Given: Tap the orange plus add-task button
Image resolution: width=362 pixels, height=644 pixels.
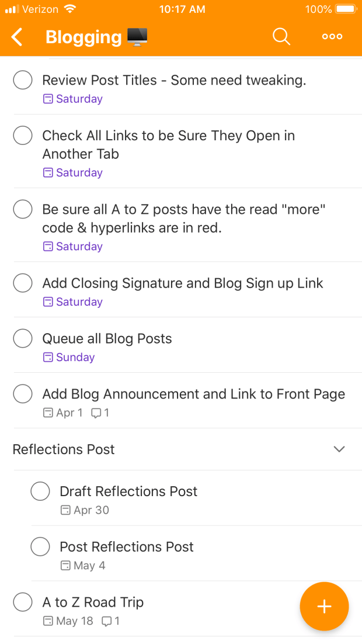Looking at the screenshot, I should [324, 607].
